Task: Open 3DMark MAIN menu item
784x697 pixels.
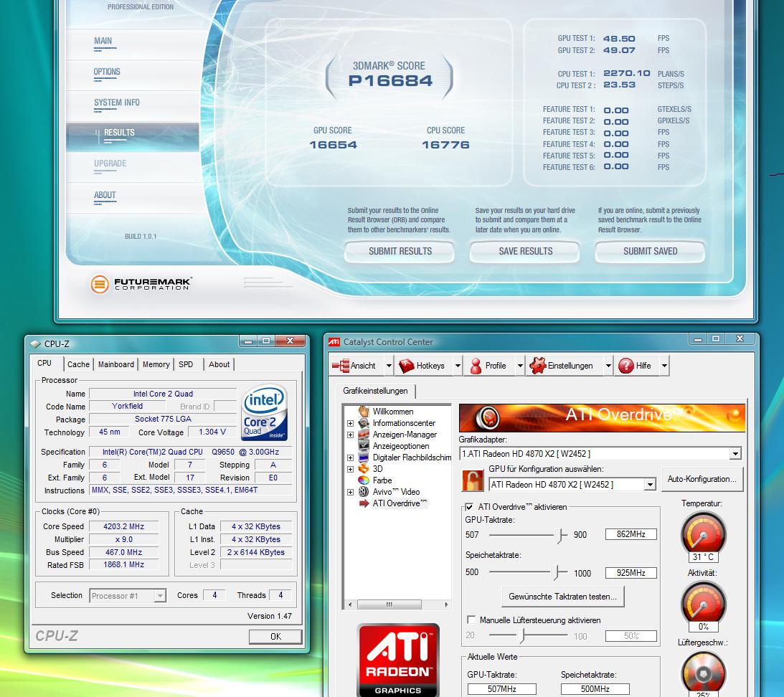Action: pyautogui.click(x=103, y=41)
